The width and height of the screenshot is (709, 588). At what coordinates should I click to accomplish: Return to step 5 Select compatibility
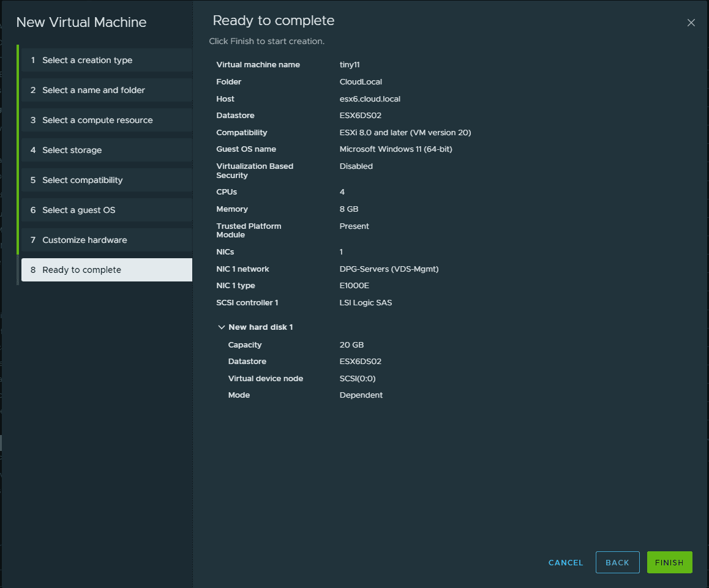(82, 180)
